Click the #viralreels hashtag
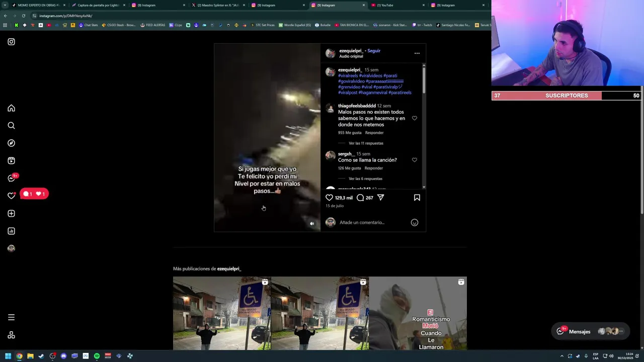Screen dimensions: 644x362 click(x=348, y=76)
